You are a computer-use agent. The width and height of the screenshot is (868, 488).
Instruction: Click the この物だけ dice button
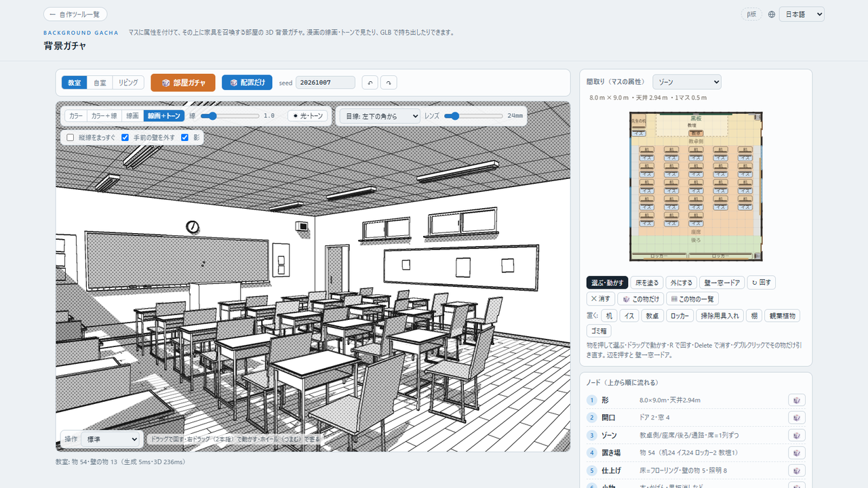pos(640,299)
